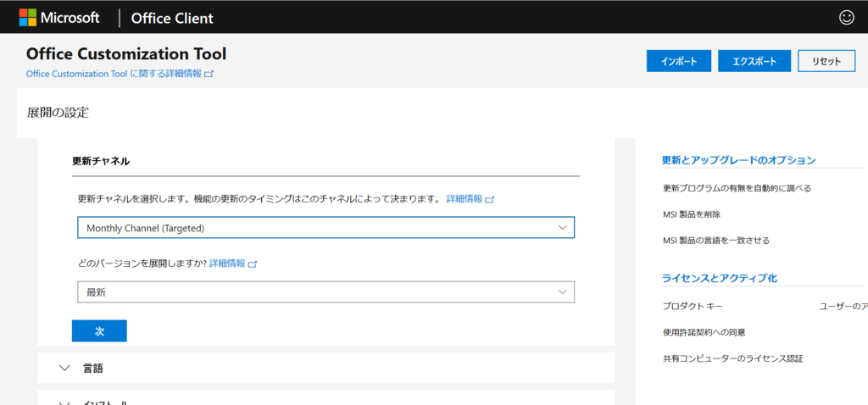Click the Office Client header title
Image resolution: width=868 pixels, height=405 pixels.
(x=172, y=19)
